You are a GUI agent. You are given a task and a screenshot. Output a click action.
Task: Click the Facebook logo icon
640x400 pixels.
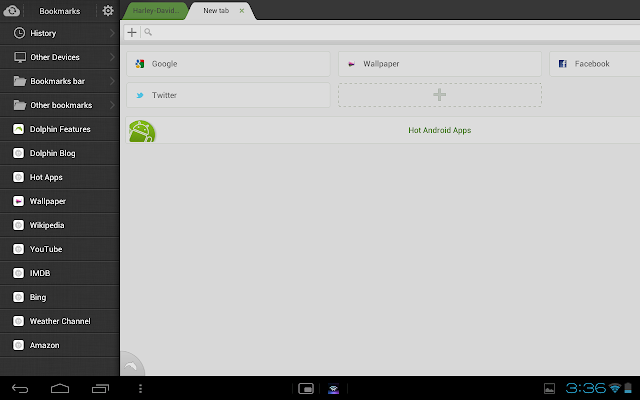tap(563, 64)
